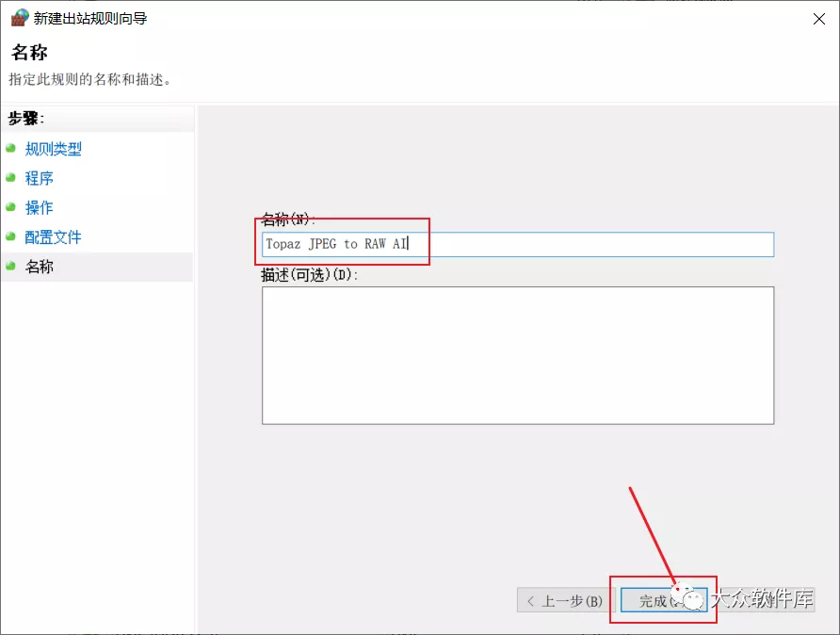Click the green bullet beside 操作
840x635 pixels.
10,207
